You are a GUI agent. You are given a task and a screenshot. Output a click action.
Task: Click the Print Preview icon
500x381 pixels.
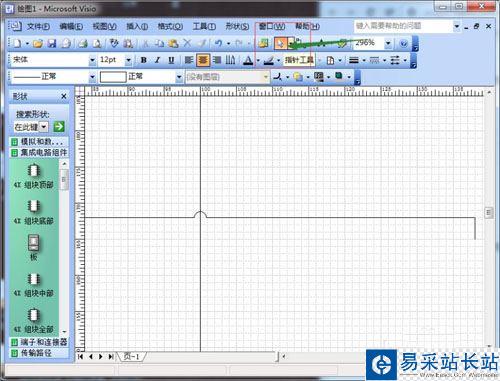pyautogui.click(x=97, y=43)
